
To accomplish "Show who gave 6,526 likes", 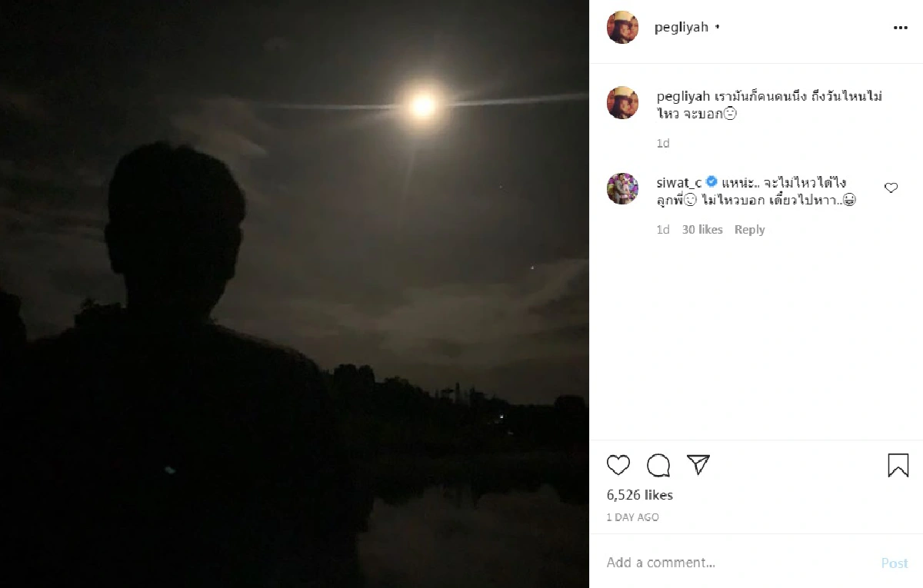I will 640,495.
